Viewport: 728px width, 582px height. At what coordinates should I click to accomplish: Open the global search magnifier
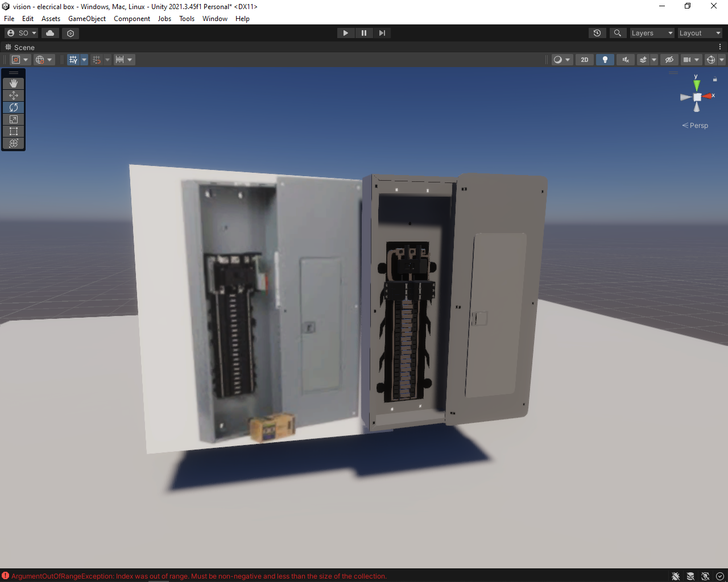point(618,33)
